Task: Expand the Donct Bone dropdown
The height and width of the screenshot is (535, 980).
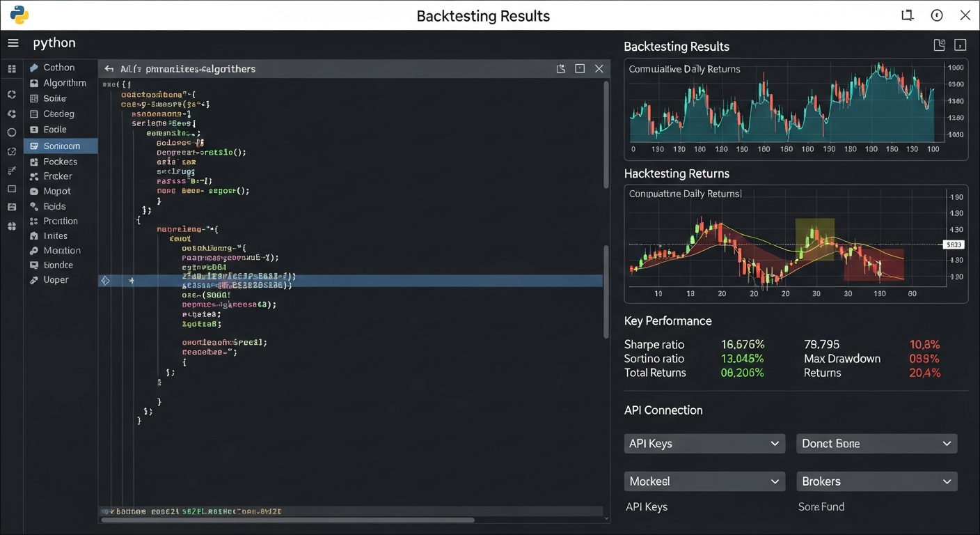Action: [876, 443]
